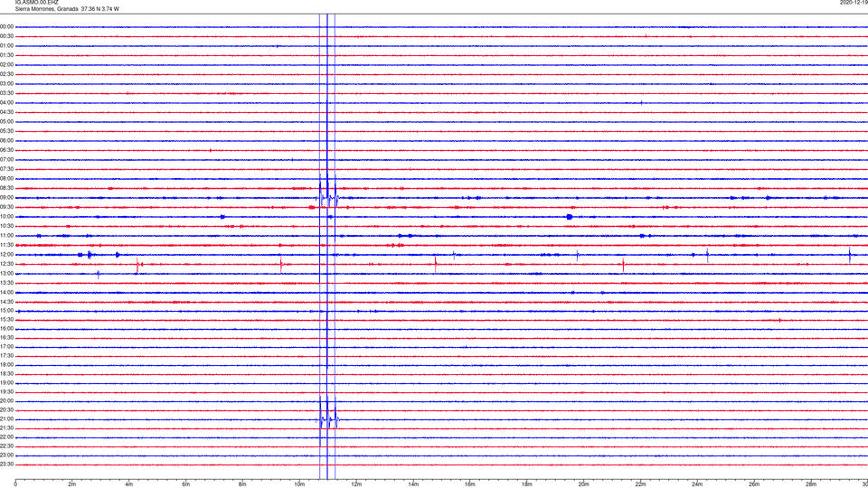
Task: Choose the 11:30 trace label
Action: pos(6,245)
